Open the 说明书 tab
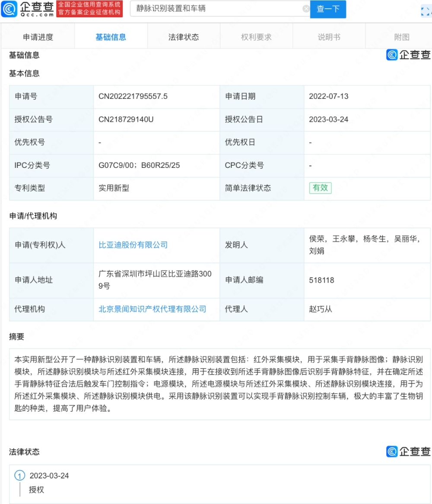The image size is (432, 504). click(x=329, y=37)
